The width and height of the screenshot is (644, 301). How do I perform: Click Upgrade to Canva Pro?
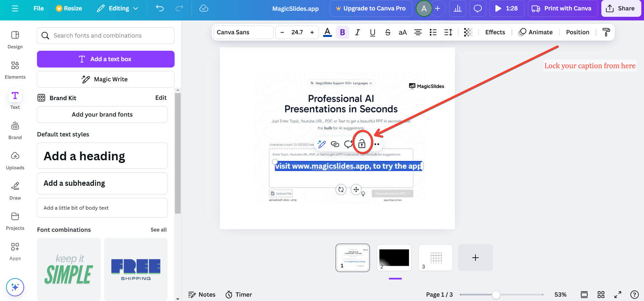[371, 8]
